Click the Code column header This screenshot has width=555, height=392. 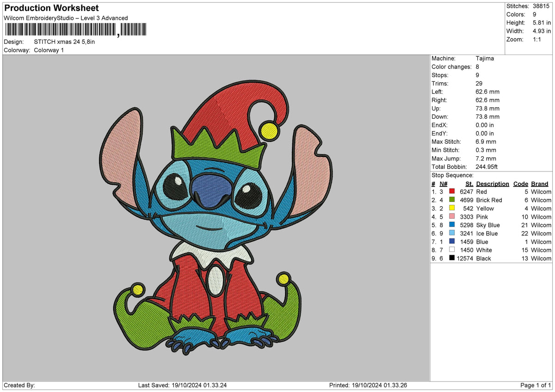coord(521,184)
